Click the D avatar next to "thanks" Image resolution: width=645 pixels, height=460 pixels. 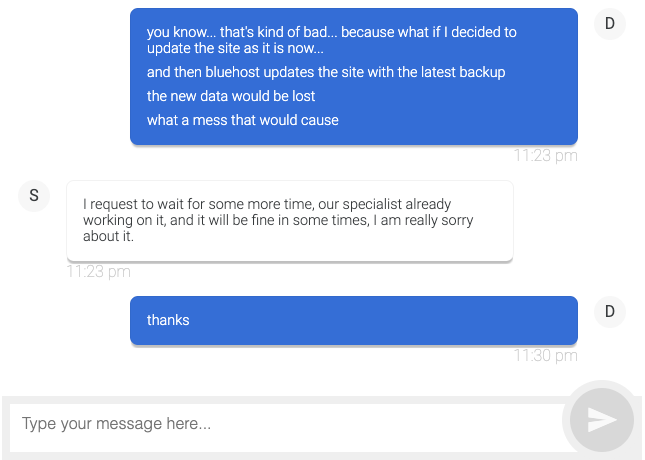609,312
